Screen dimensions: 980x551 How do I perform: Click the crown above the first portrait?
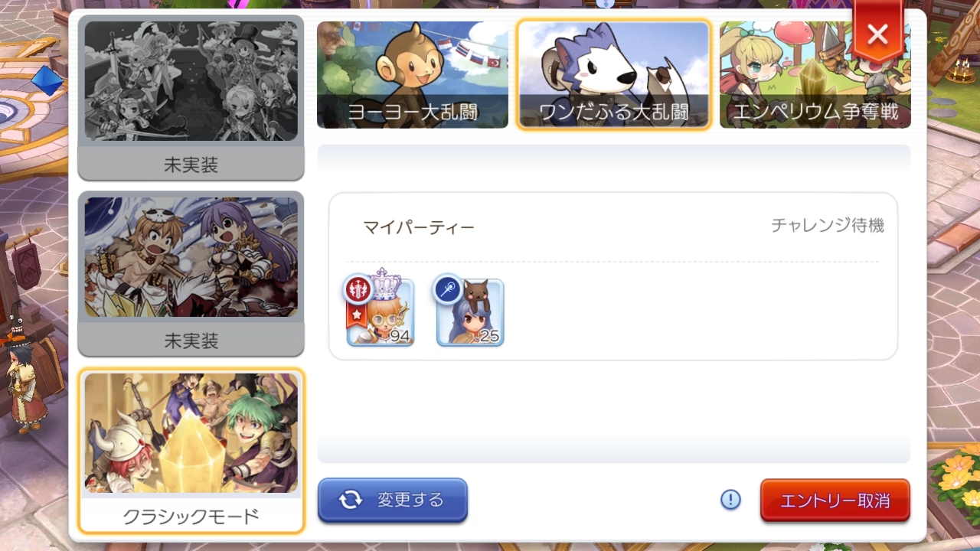[x=386, y=283]
